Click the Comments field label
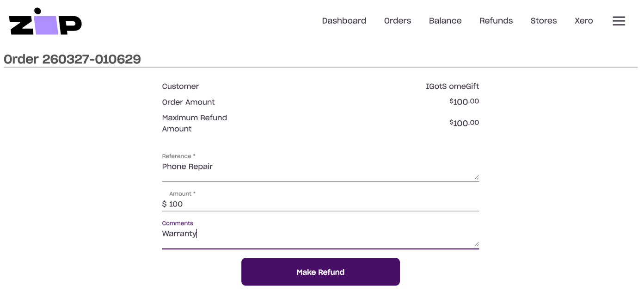 [177, 223]
